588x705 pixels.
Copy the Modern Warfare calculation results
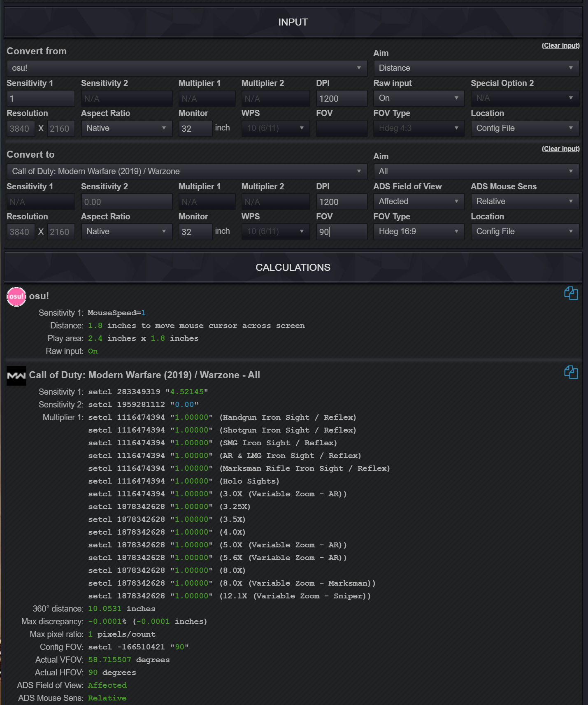point(571,372)
